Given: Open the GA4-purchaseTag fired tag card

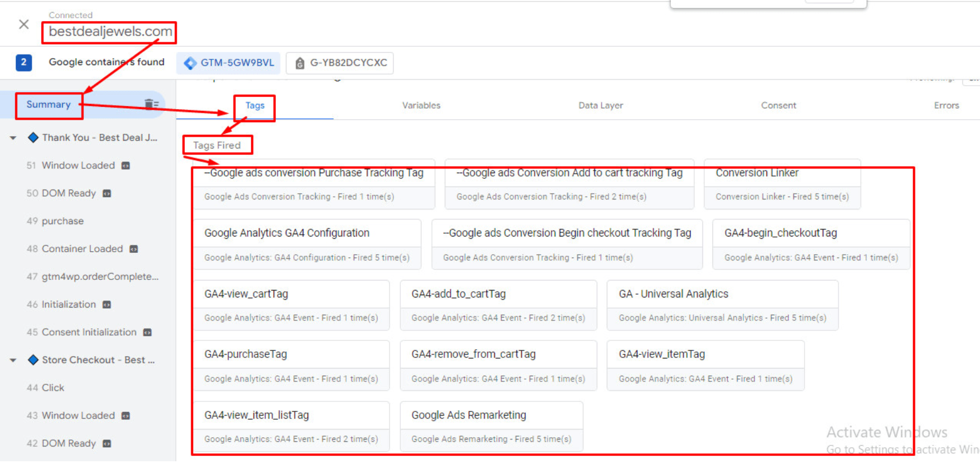Looking at the screenshot, I should click(291, 366).
